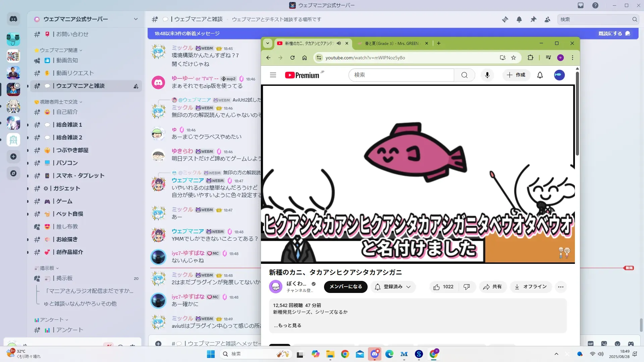
Task: Click the メンバーになる button
Action: point(345,287)
